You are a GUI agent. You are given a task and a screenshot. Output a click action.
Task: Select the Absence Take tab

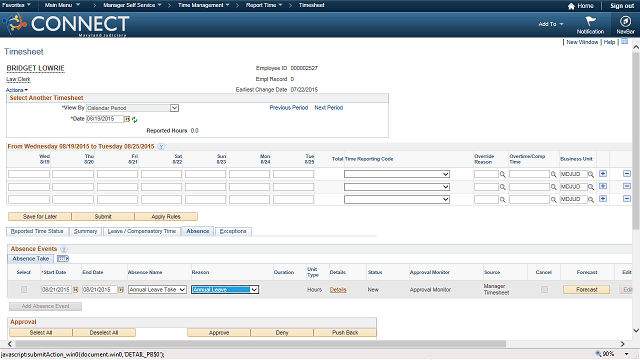click(x=31, y=259)
